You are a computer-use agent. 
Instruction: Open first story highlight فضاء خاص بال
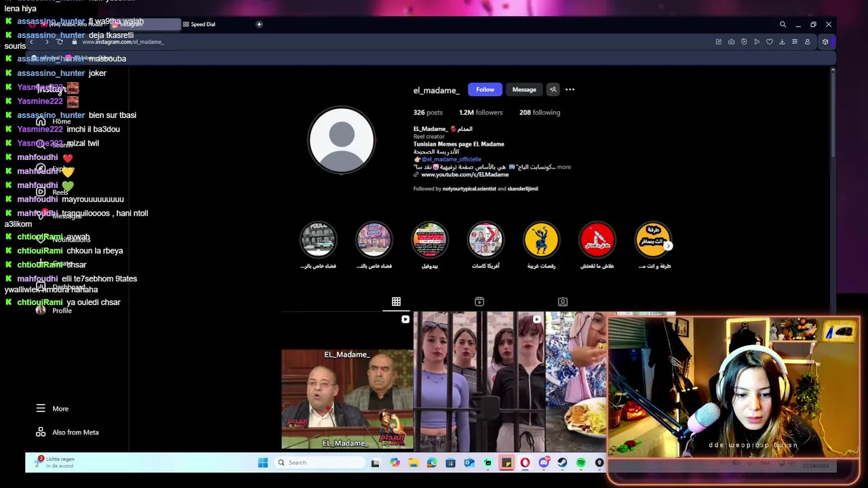[318, 240]
